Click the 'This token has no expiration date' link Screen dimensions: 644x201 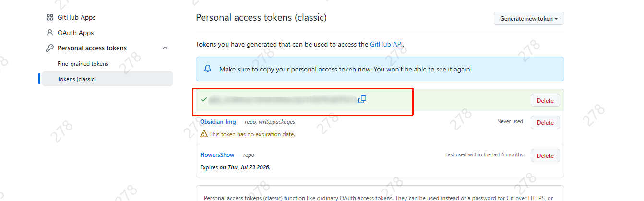click(x=251, y=134)
